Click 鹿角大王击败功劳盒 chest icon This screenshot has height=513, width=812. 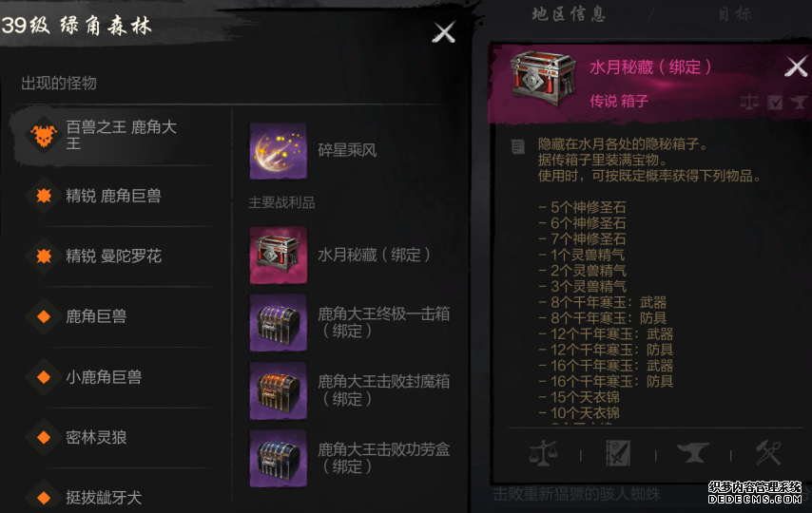click(278, 458)
